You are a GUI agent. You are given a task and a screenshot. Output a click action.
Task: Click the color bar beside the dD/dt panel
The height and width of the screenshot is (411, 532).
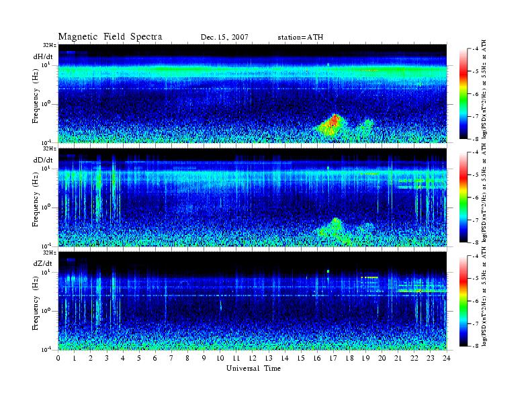click(463, 197)
